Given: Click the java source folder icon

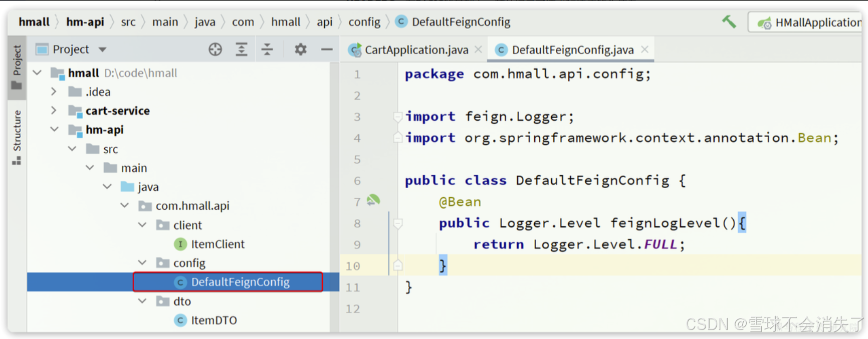Looking at the screenshot, I should point(128,187).
